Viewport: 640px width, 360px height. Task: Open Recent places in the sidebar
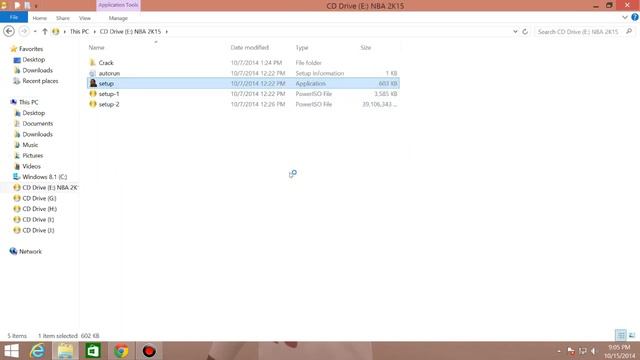point(40,81)
